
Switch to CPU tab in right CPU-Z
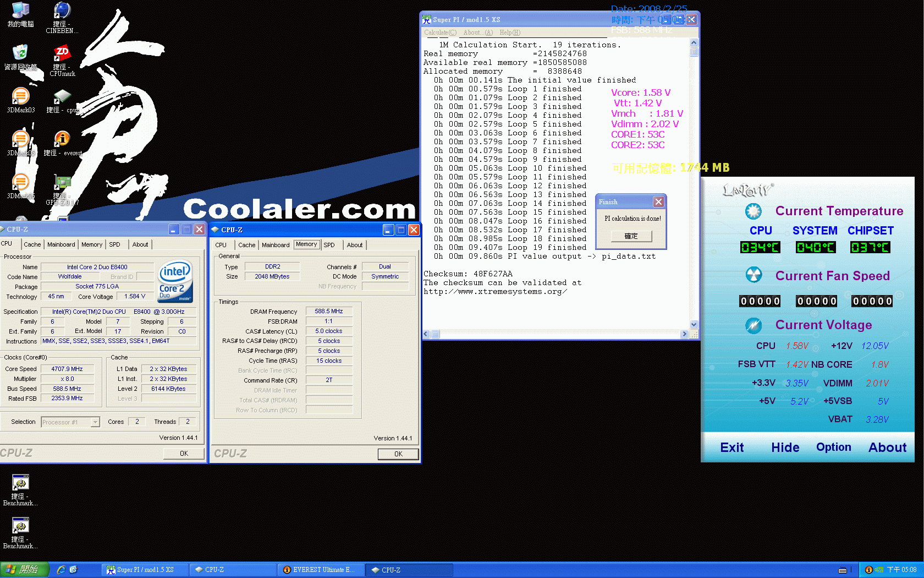[x=221, y=245]
